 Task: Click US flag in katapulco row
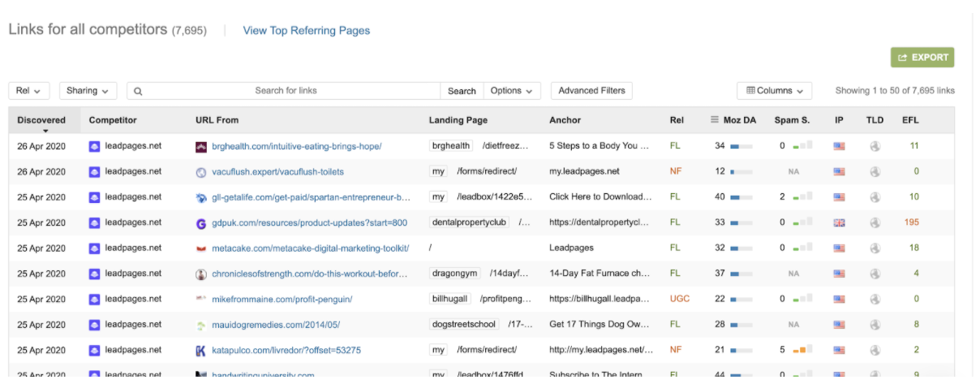click(839, 351)
